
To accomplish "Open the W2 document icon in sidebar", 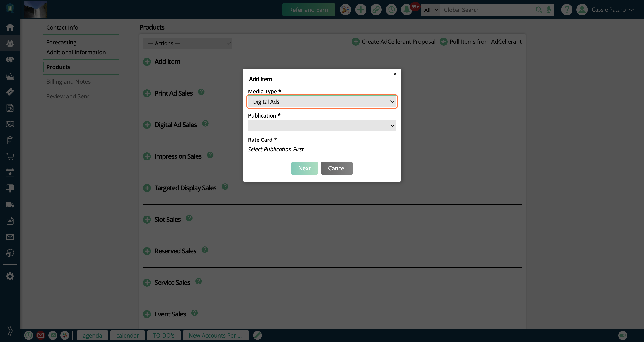I will pos(10,221).
